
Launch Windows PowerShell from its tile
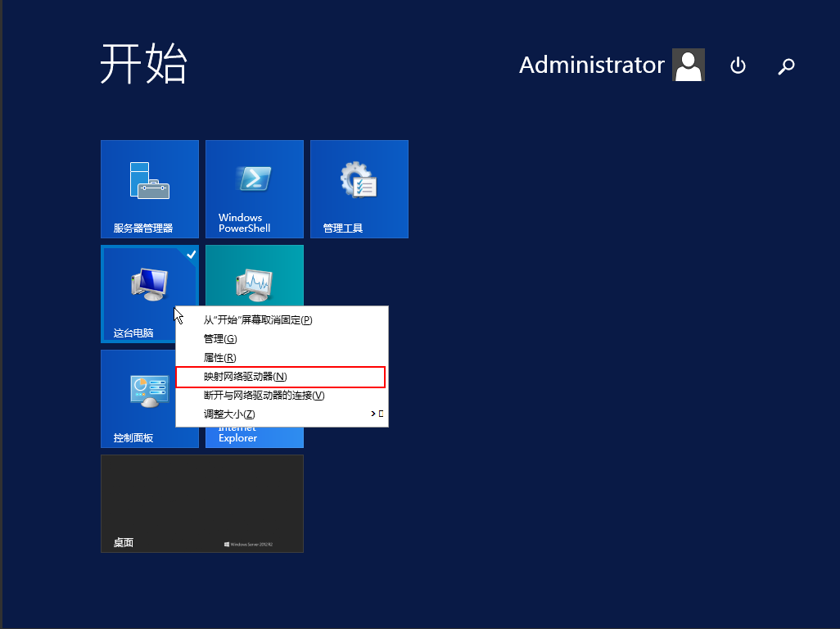[254, 189]
